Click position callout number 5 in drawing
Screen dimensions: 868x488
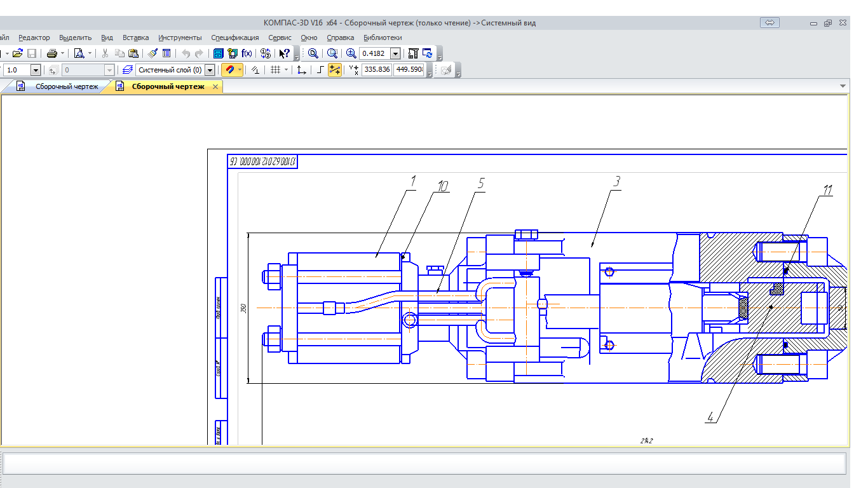pyautogui.click(x=481, y=184)
